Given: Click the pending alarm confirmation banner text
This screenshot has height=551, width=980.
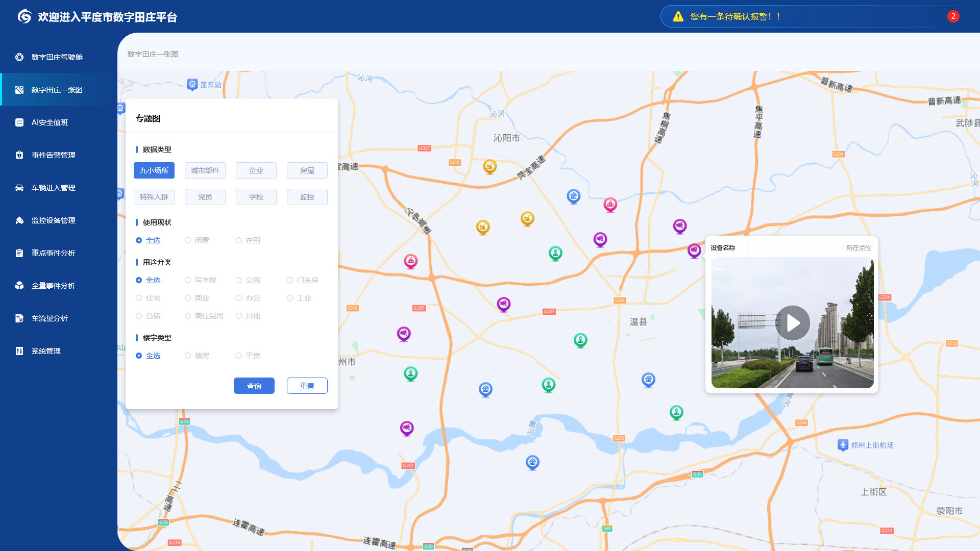Looking at the screenshot, I should pyautogui.click(x=735, y=16).
